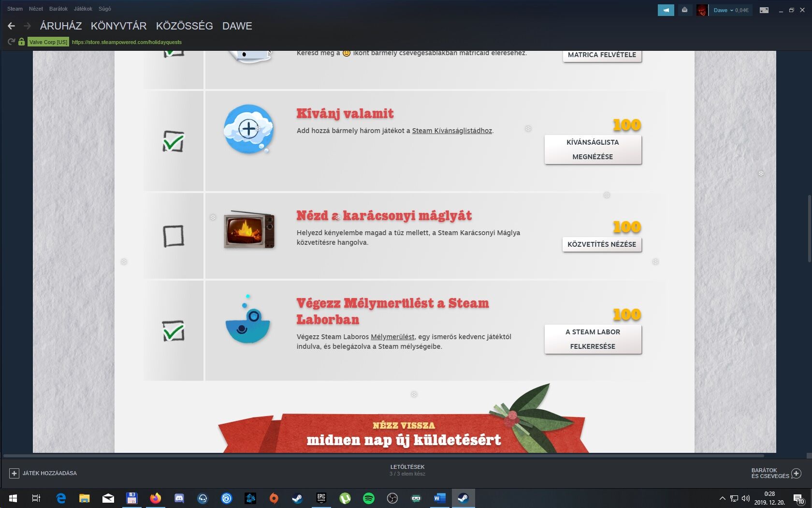Click the fireplace TV quest icon
The height and width of the screenshot is (508, 812).
(249, 229)
